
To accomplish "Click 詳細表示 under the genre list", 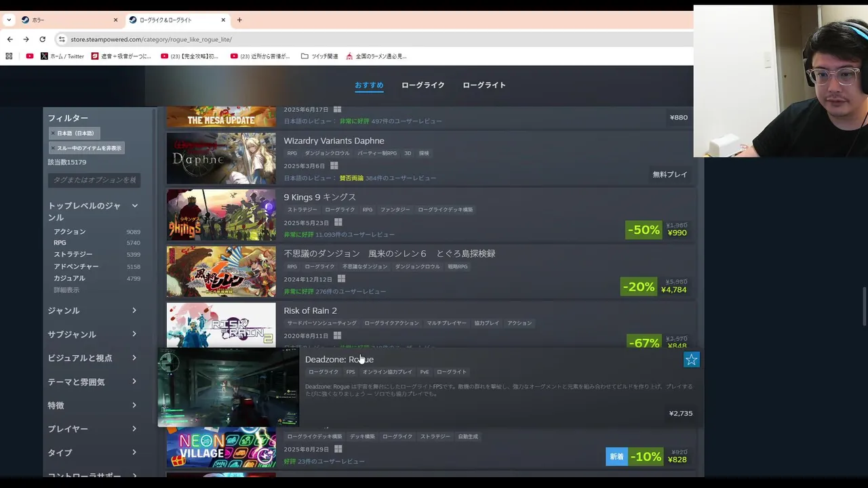I will (x=66, y=289).
